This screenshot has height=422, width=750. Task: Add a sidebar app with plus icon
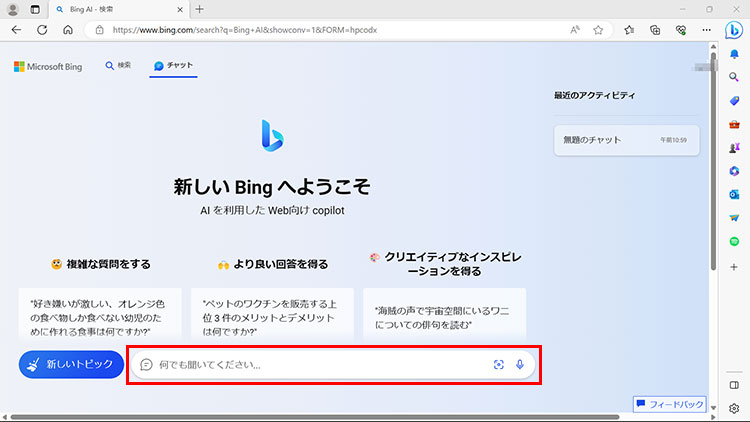pos(734,267)
